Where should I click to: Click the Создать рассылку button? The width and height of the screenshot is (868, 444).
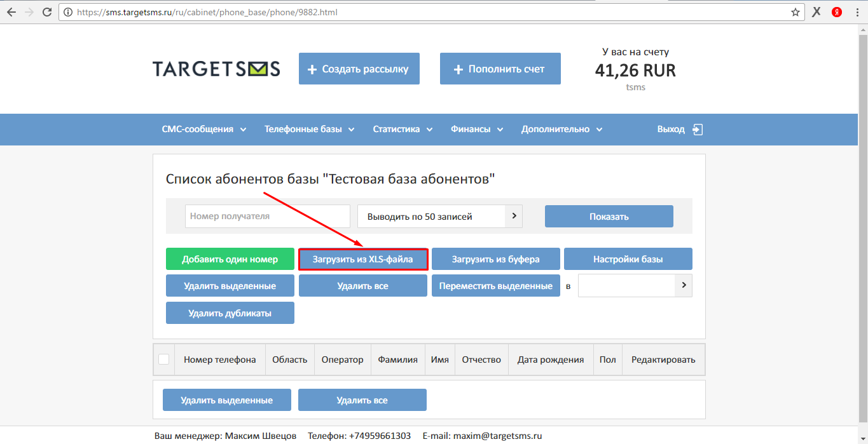coord(359,69)
